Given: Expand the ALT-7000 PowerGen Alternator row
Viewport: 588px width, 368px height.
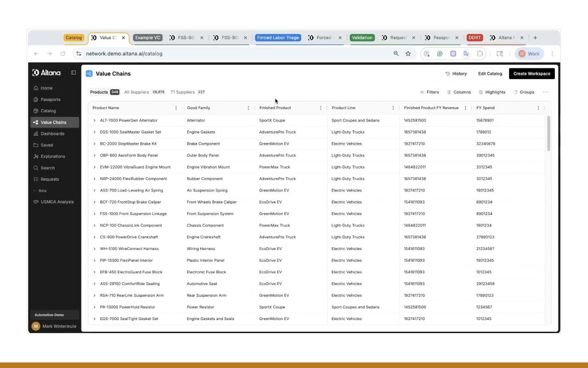Looking at the screenshot, I should (95, 121).
